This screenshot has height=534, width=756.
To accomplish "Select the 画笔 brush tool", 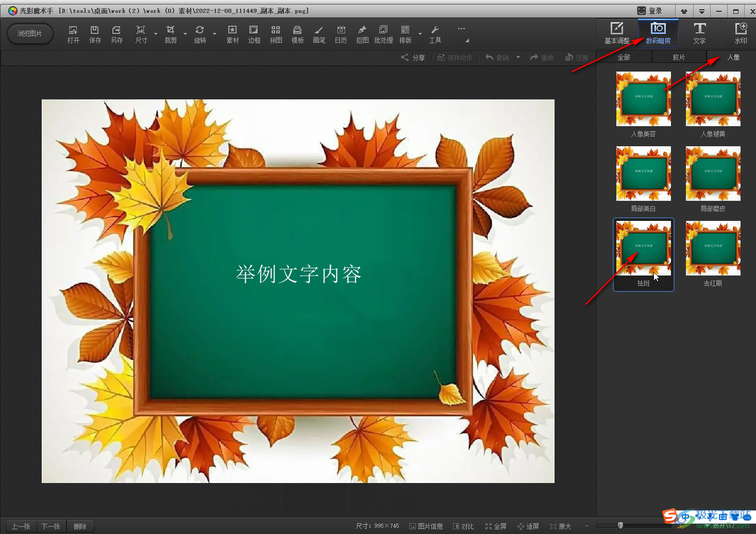I will coord(319,35).
